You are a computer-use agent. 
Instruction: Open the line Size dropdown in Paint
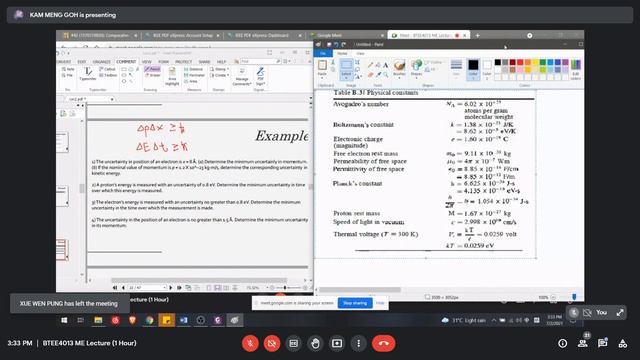[x=456, y=68]
